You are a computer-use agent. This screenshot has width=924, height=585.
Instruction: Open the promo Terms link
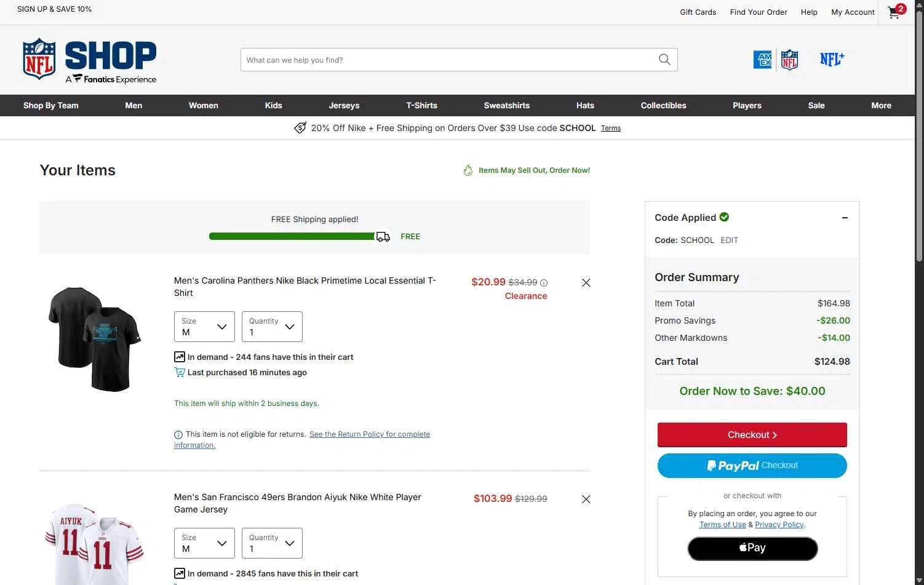click(611, 128)
